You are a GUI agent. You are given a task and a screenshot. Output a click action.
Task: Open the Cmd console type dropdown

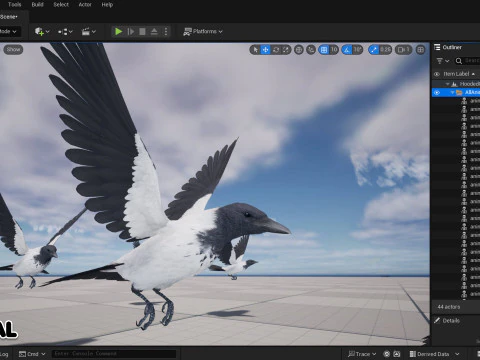pyautogui.click(x=32, y=354)
